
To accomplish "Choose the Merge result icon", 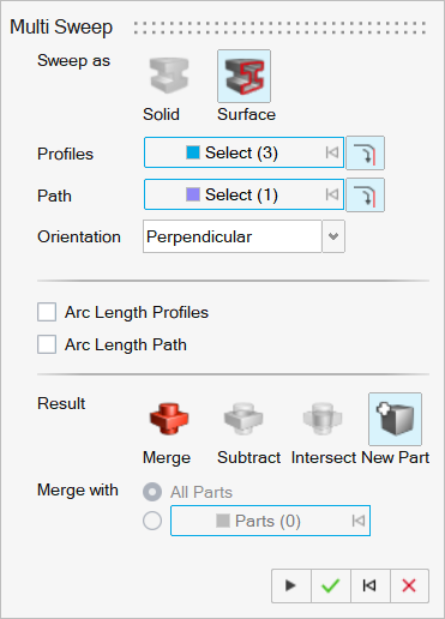I will (x=169, y=419).
